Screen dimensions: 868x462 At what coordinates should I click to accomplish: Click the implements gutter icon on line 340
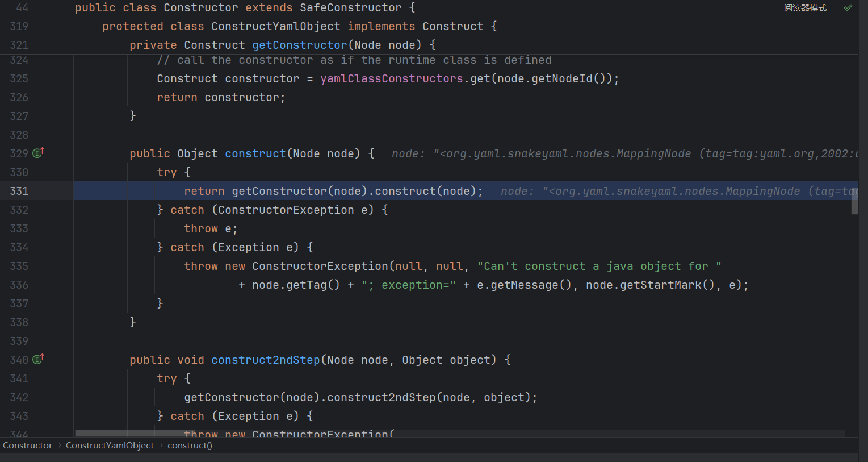38,359
